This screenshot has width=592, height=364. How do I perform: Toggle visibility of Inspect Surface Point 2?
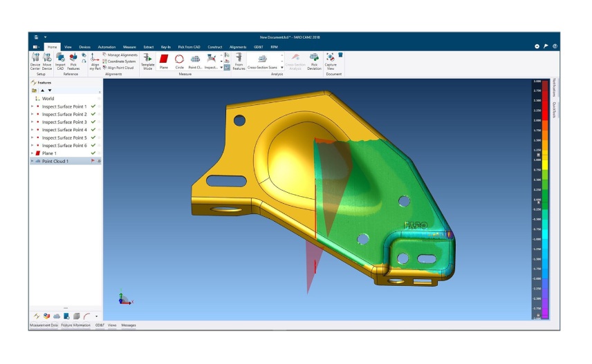(x=100, y=114)
